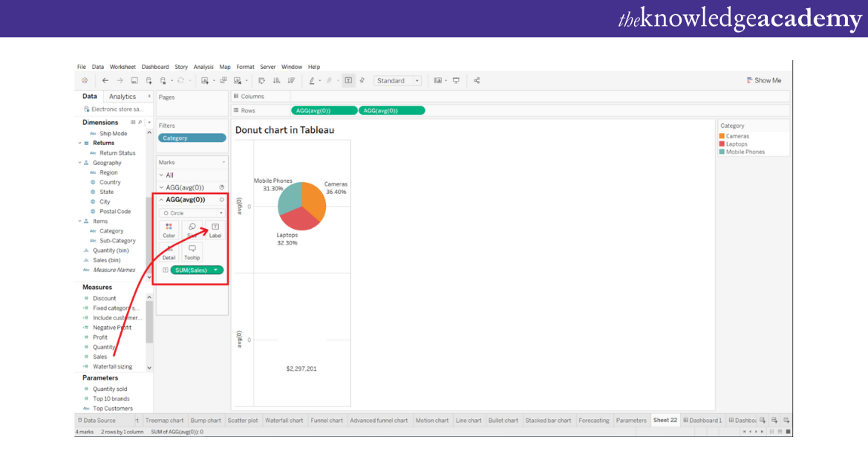The height and width of the screenshot is (460, 868).
Task: Click the Label button in the Marks card
Action: [215, 230]
